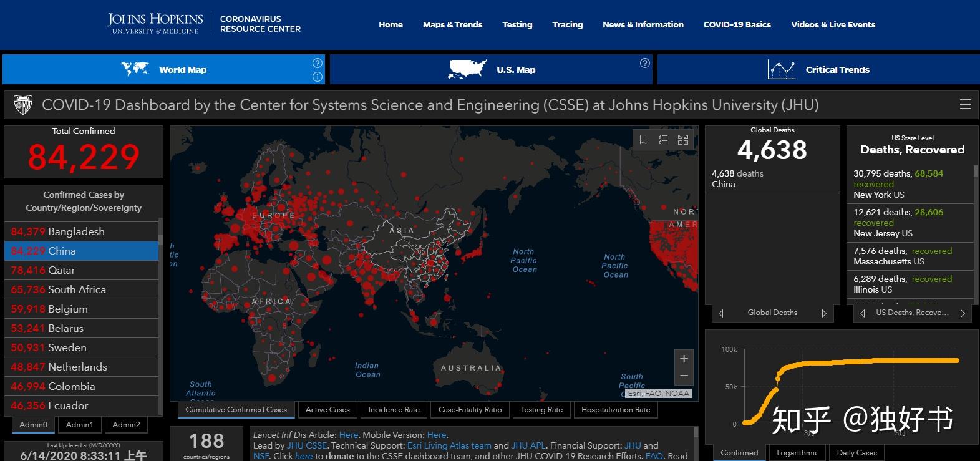Image resolution: width=980 pixels, height=461 pixels.
Task: Open the dashboard hamburger menu
Action: tap(966, 104)
